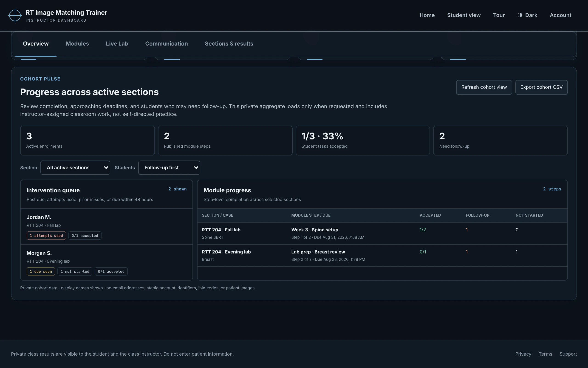Click 'Lab prep · Breast review' module step

click(318, 252)
